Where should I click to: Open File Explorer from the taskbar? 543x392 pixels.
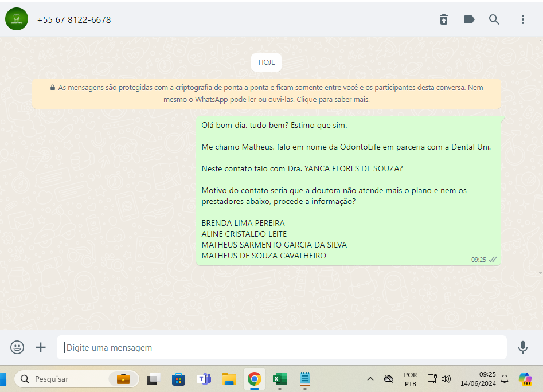click(229, 379)
